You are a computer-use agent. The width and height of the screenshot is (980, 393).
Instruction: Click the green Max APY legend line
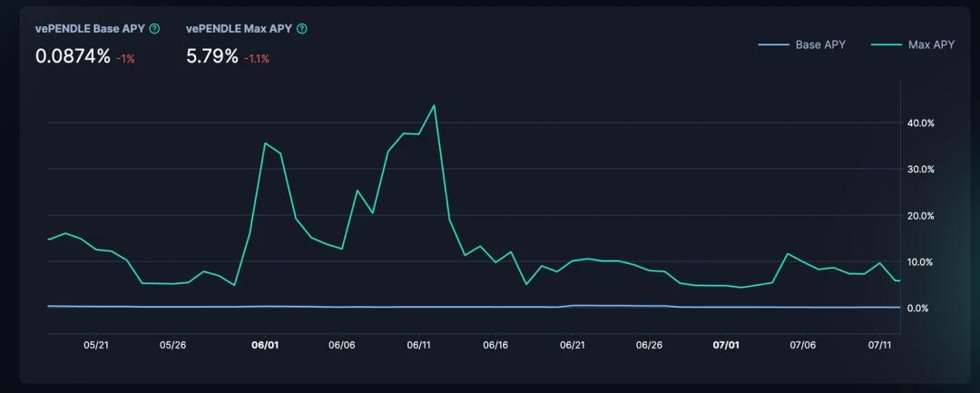[x=887, y=45]
